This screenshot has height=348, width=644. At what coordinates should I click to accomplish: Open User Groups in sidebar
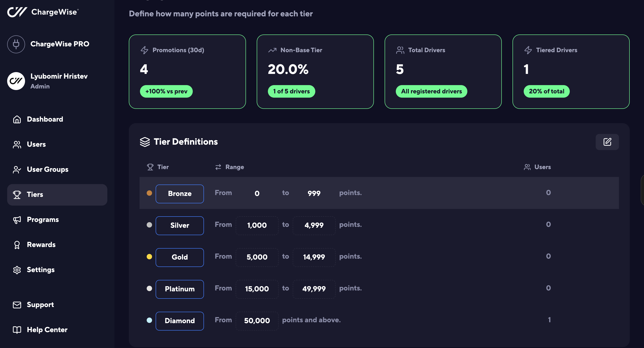click(x=47, y=170)
